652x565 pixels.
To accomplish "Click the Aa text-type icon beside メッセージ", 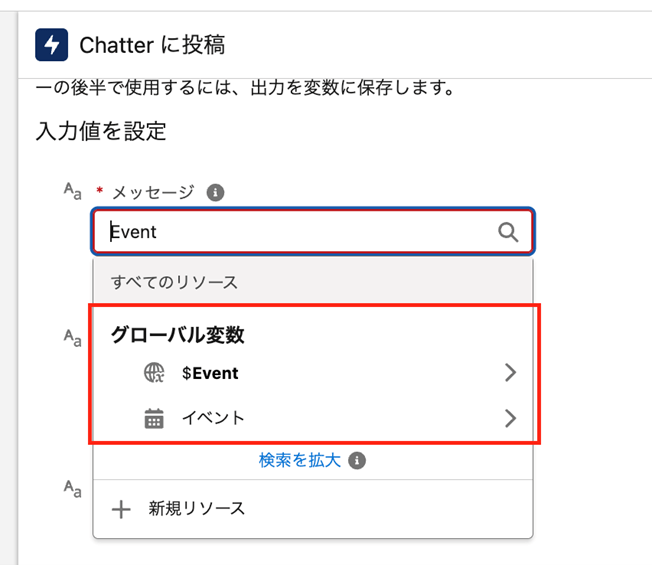I will tap(72, 192).
